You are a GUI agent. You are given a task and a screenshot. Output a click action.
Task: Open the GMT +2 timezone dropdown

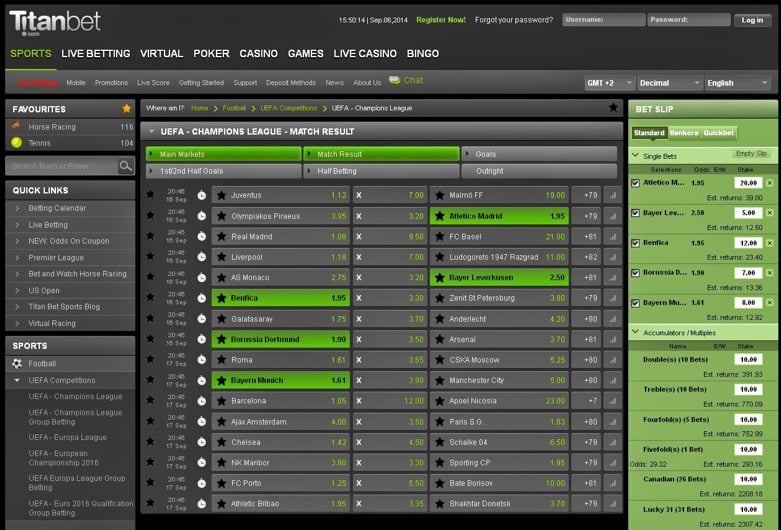click(x=610, y=83)
